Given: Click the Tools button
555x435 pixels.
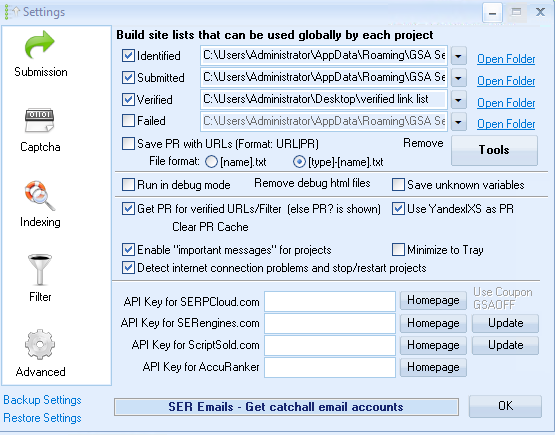Looking at the screenshot, I should (494, 150).
